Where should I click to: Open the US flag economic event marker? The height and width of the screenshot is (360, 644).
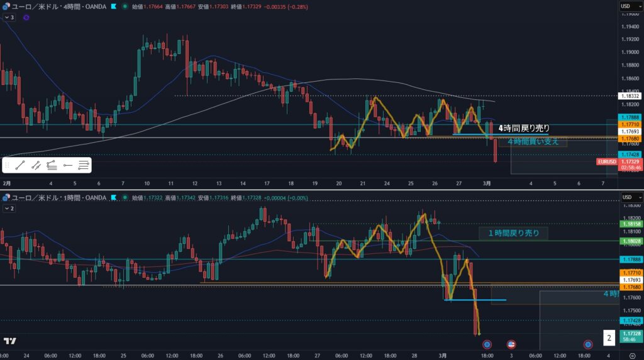pyautogui.click(x=511, y=344)
